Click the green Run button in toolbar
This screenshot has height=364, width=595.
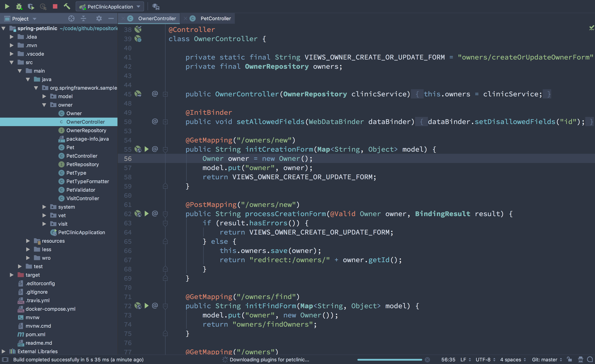(7, 7)
